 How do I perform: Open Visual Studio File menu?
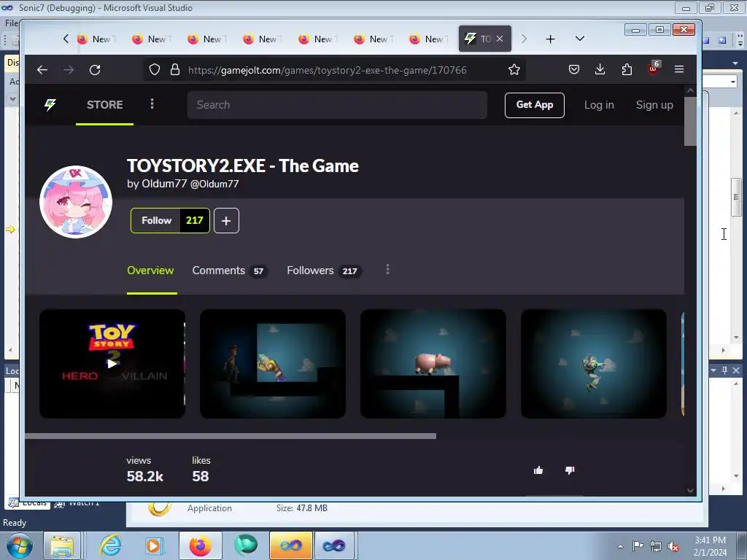[x=12, y=23]
